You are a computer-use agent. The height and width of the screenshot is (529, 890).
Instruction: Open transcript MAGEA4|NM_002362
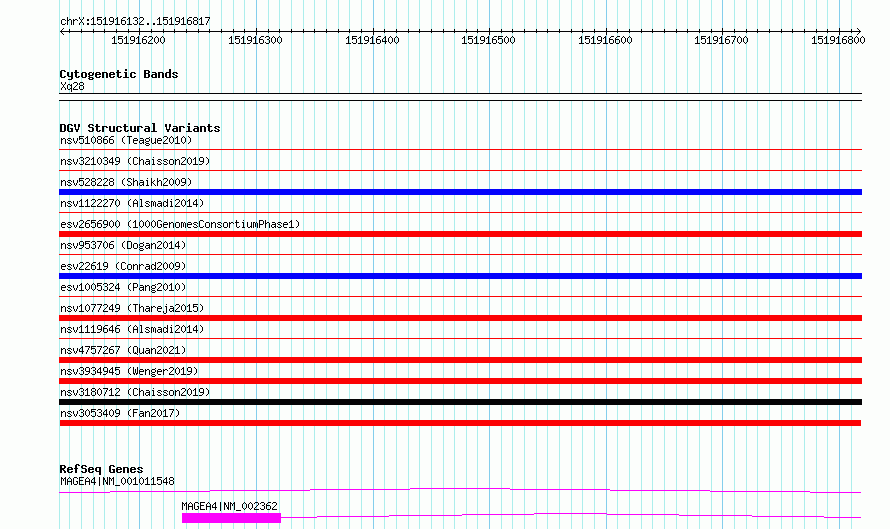click(x=229, y=506)
